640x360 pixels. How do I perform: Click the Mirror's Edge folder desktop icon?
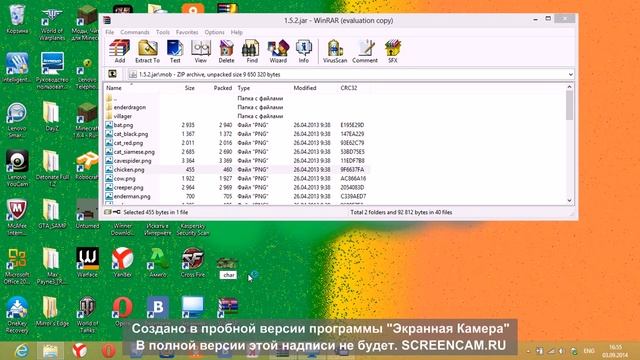52,312
